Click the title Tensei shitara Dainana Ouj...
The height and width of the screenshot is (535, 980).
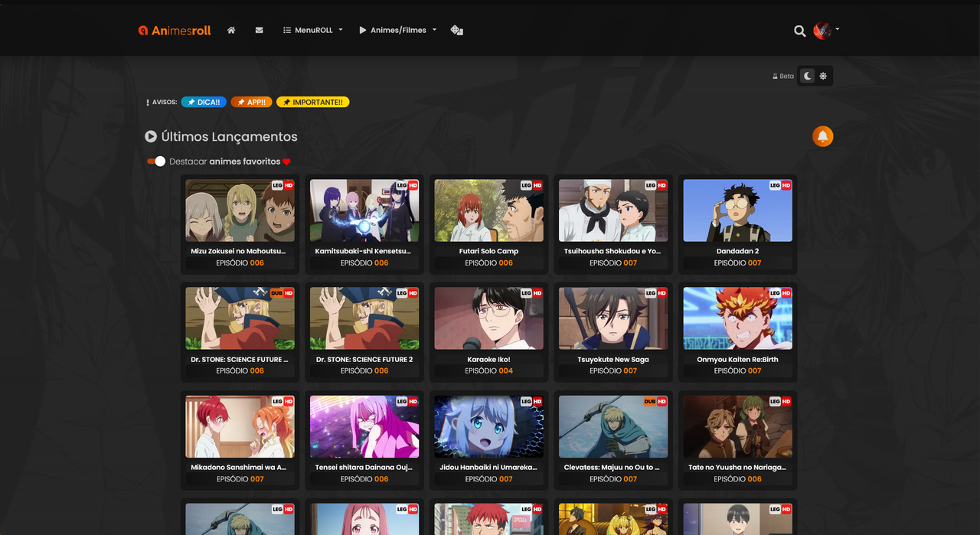click(x=363, y=467)
